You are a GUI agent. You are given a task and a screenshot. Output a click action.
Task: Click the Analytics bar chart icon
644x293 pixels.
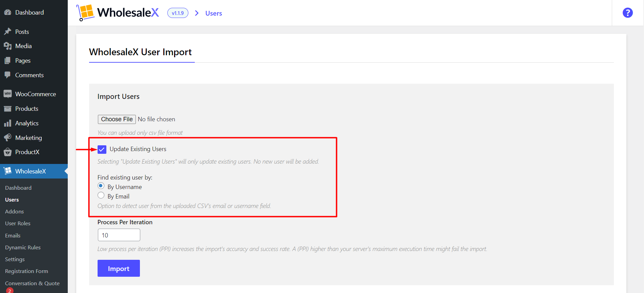pos(7,123)
